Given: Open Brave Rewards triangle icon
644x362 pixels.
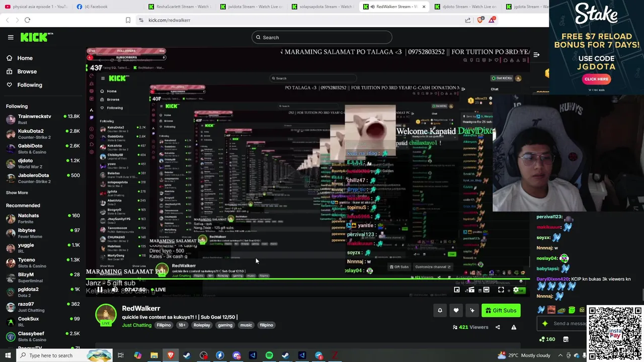Looking at the screenshot, I should (492, 20).
